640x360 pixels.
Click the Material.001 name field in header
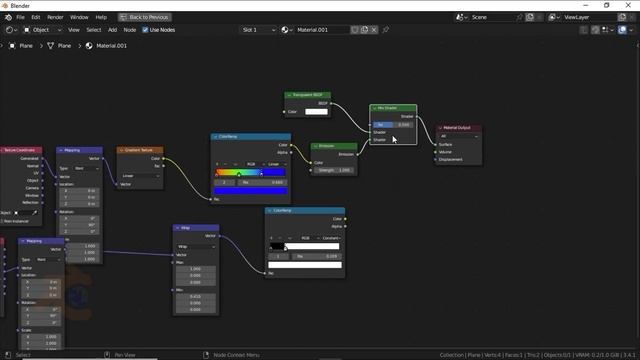(322, 30)
